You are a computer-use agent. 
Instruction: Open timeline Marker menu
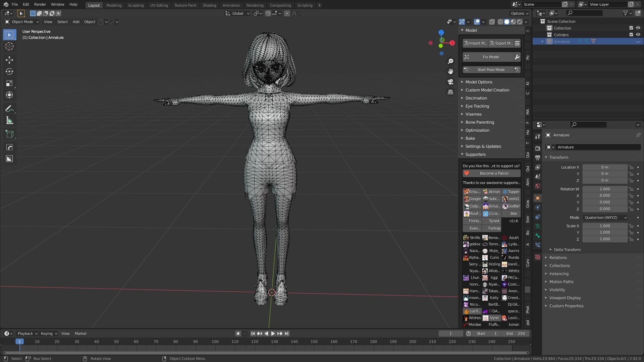pos(80,334)
